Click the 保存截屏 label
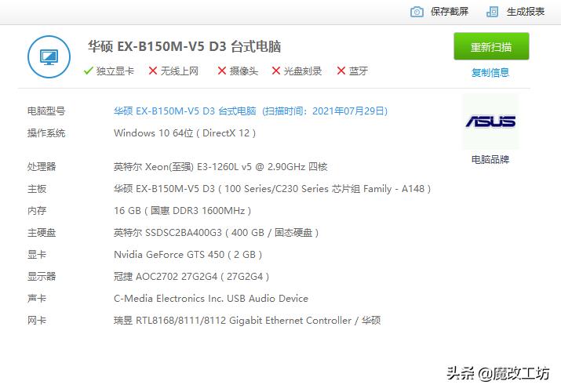The image size is (561, 392). 450,12
